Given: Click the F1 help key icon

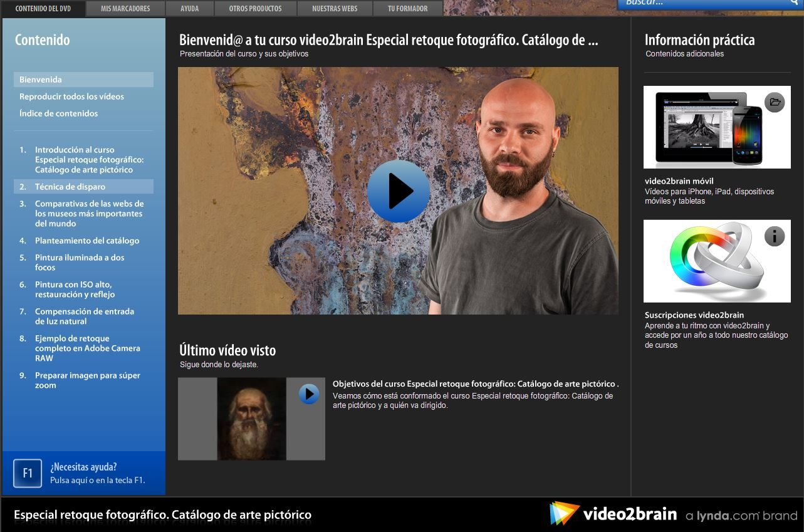Looking at the screenshot, I should pos(28,473).
